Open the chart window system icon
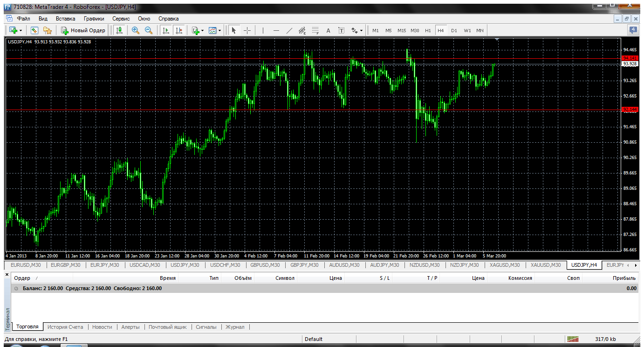 [9, 19]
